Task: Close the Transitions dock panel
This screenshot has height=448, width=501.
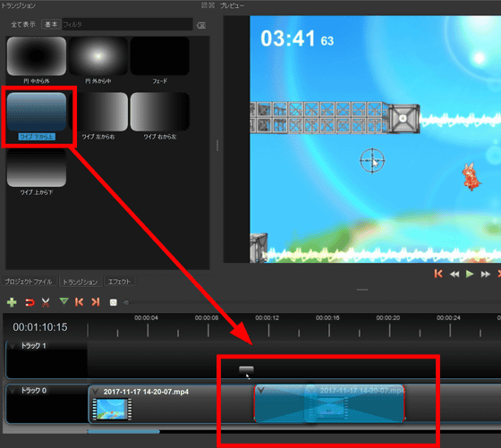Action: [x=211, y=5]
